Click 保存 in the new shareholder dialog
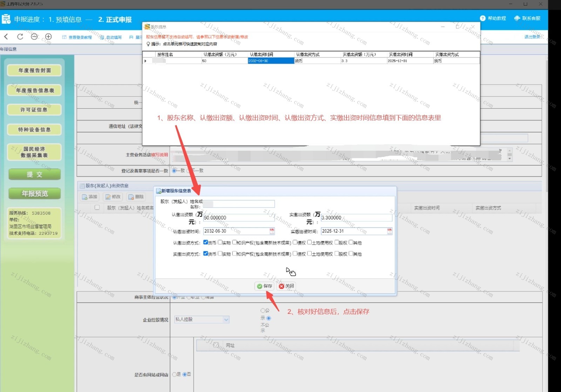The image size is (561, 392). click(x=264, y=286)
